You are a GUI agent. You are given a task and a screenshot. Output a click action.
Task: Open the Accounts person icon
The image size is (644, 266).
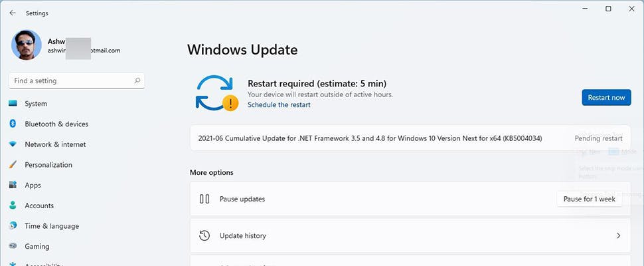(x=13, y=206)
